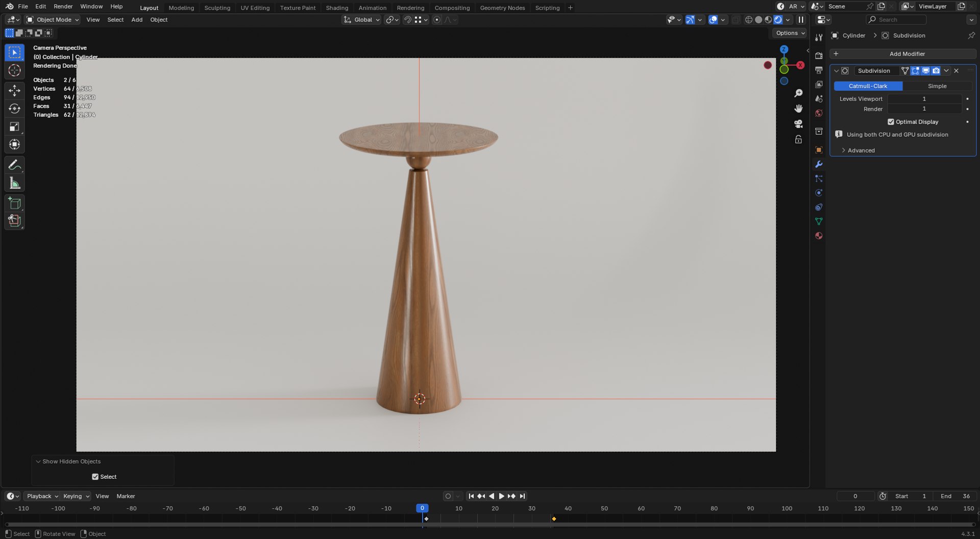The width and height of the screenshot is (980, 539).
Task: Toggle modifier viewport realtime display
Action: (x=925, y=71)
